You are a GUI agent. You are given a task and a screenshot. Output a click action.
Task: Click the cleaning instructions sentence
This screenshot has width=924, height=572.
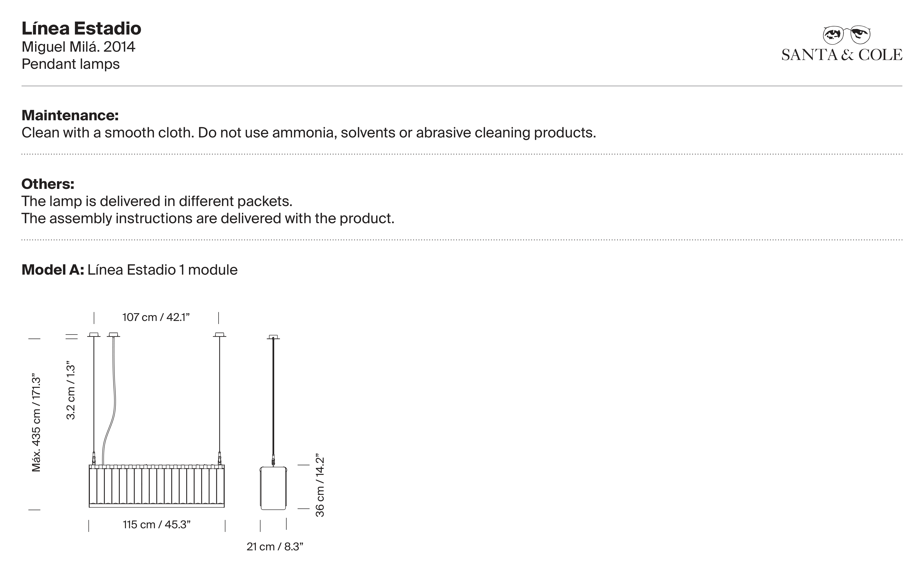pos(309,133)
